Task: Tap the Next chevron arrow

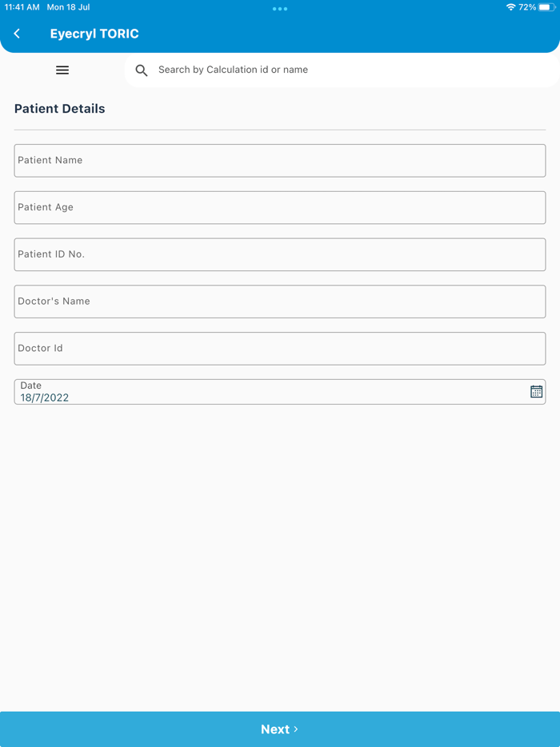Action: pos(298,729)
